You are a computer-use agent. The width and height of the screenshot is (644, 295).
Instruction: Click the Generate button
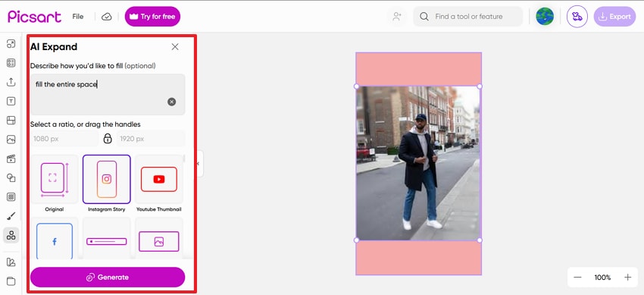click(108, 278)
